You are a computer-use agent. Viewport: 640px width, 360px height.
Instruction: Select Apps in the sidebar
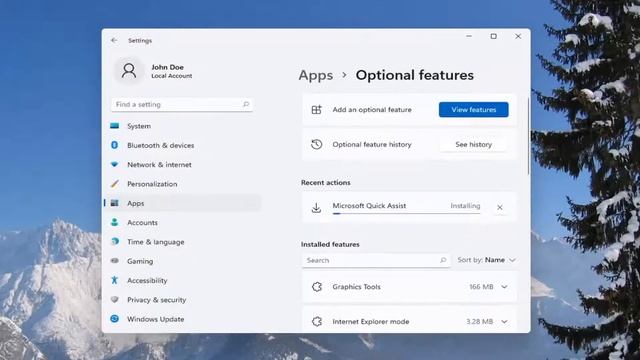pyautogui.click(x=182, y=203)
